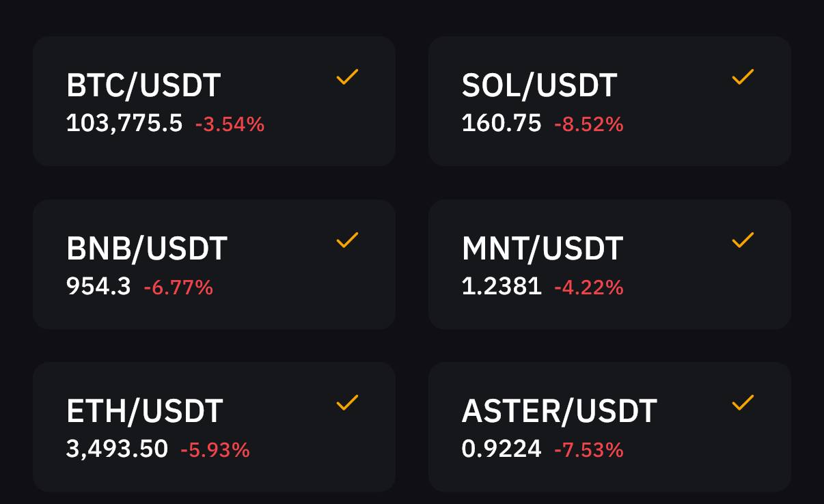Click the -3.54% change on BTC
This screenshot has width=824, height=504.
point(230,124)
